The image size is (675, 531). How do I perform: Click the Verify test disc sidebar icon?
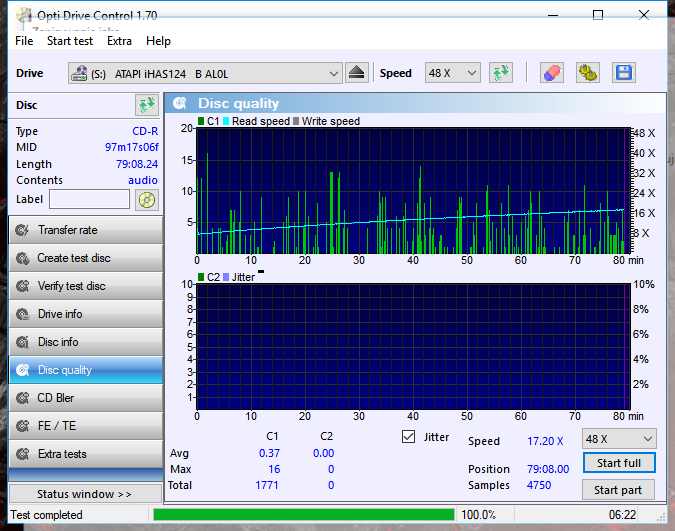[x=22, y=286]
